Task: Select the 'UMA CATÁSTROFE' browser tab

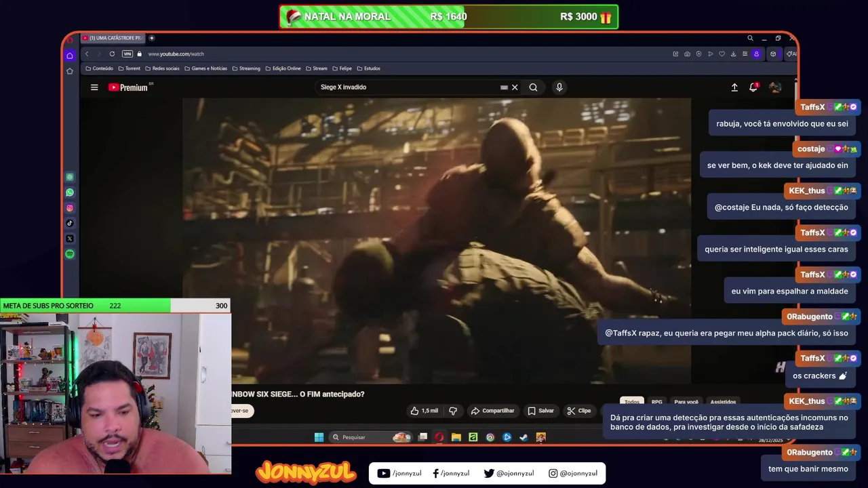Action: [x=112, y=38]
